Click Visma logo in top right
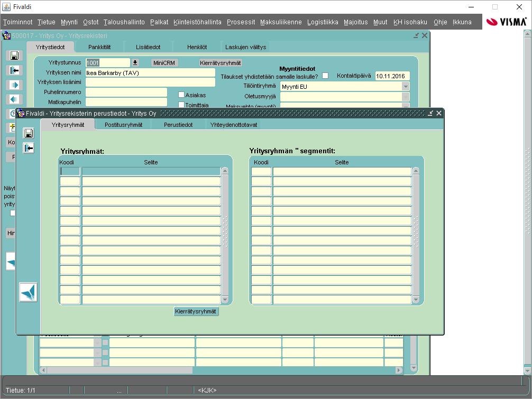This screenshot has width=532, height=399. 506,22
